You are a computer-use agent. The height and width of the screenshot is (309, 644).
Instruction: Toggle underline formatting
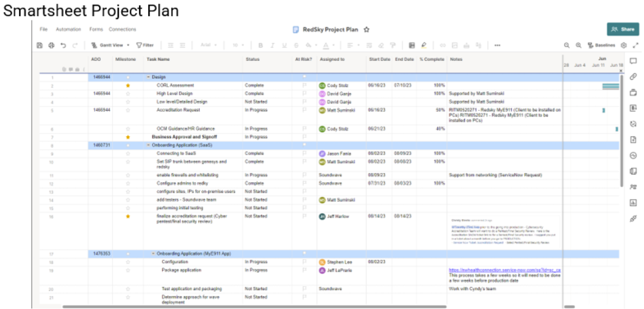(284, 45)
